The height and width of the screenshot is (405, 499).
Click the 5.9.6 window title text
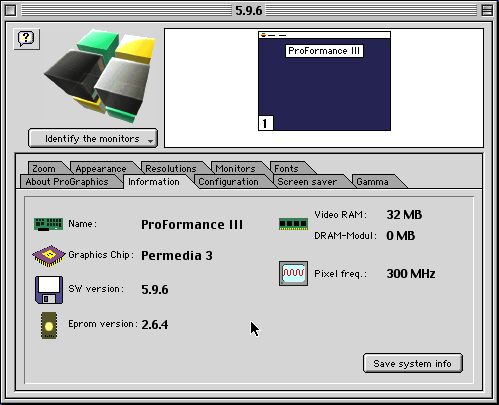coord(249,10)
